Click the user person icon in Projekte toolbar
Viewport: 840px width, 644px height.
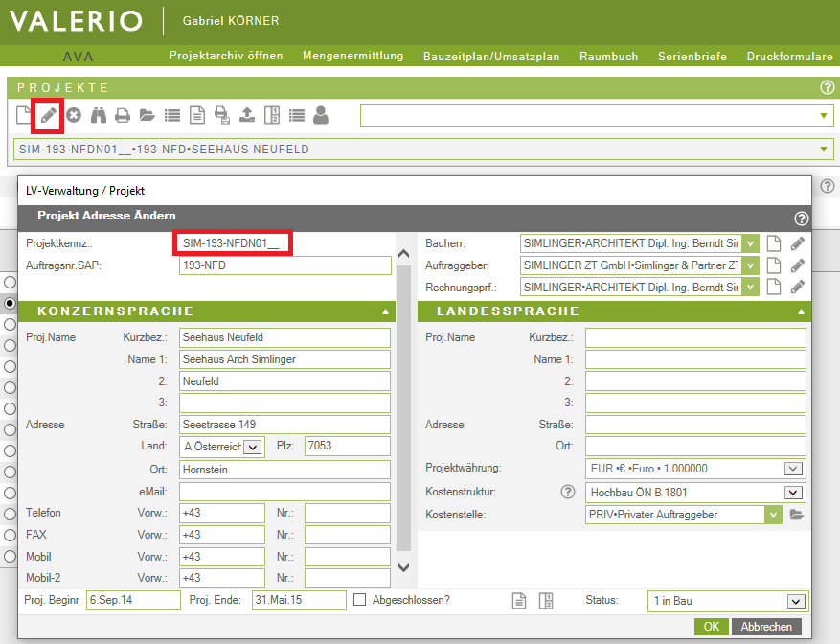coord(321,116)
